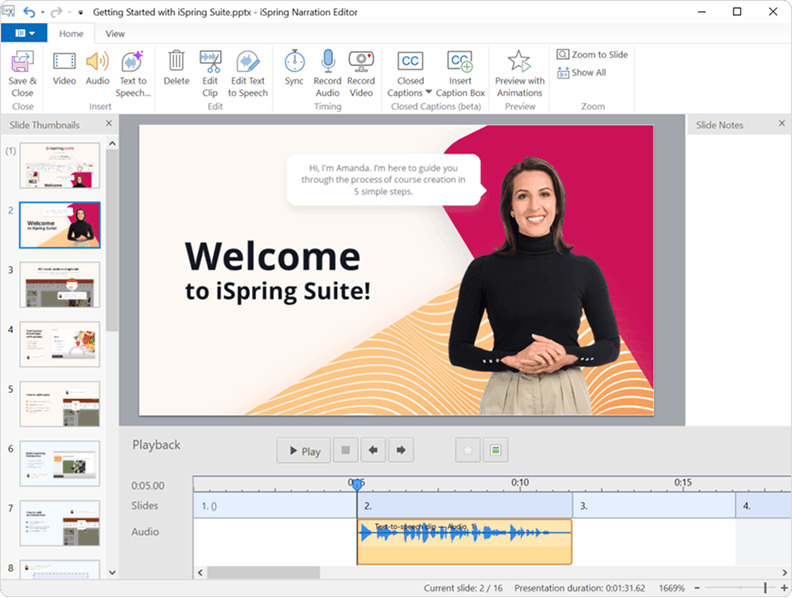Click the blue timeline playhead marker

[x=357, y=484]
